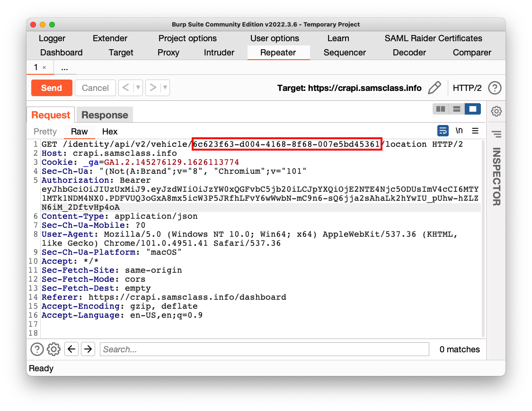532x411 pixels.
Task: Expand the back history dropdown arrow
Action: click(x=138, y=88)
